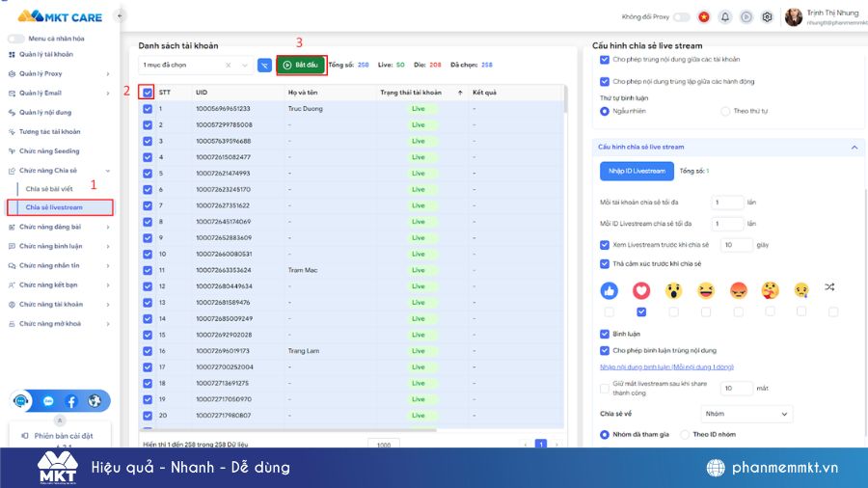Click the shuffle random reaction icon
This screenshot has width=868, height=488.
830,287
